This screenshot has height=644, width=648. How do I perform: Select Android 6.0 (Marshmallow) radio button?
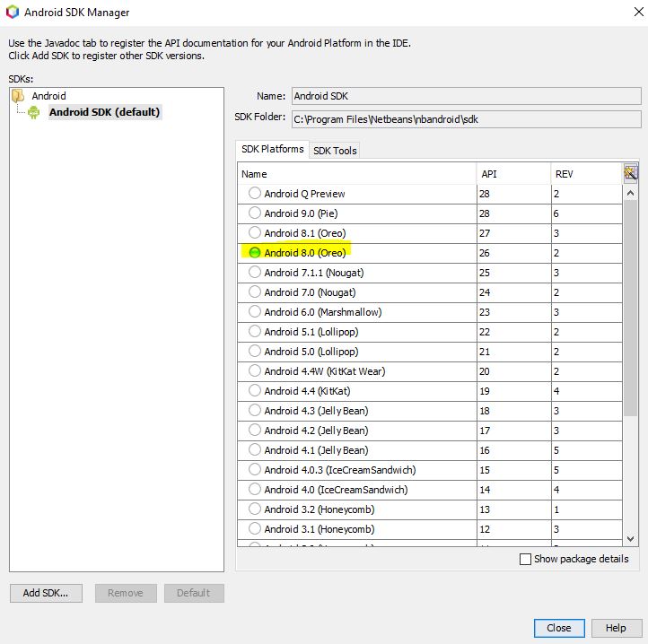[x=255, y=311]
